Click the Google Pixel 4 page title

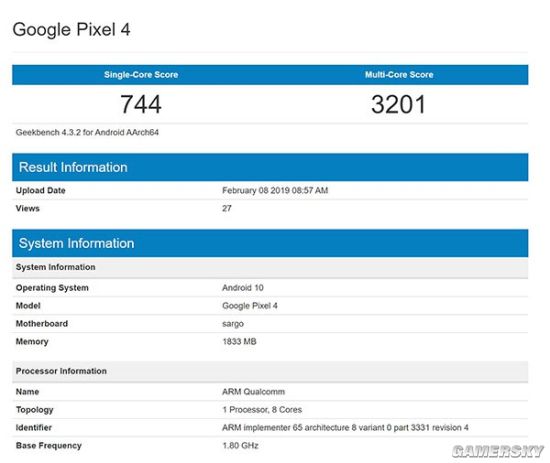pyautogui.click(x=72, y=29)
